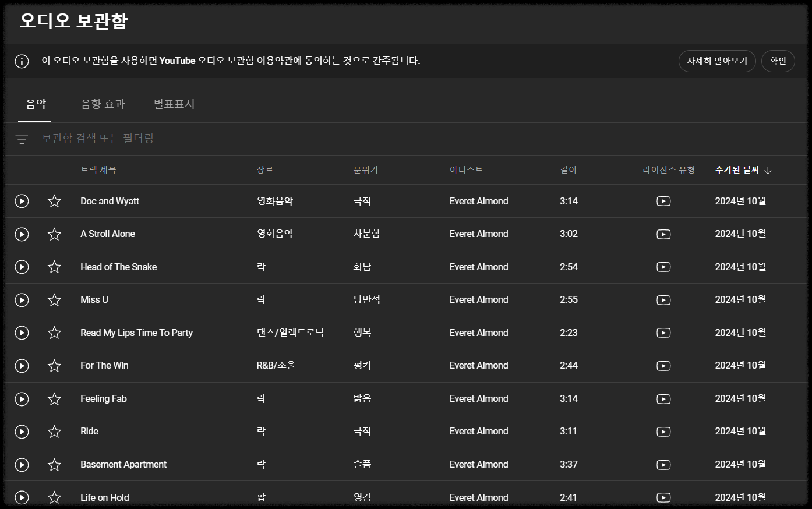Click the 장르 column header
The height and width of the screenshot is (509, 812).
265,169
